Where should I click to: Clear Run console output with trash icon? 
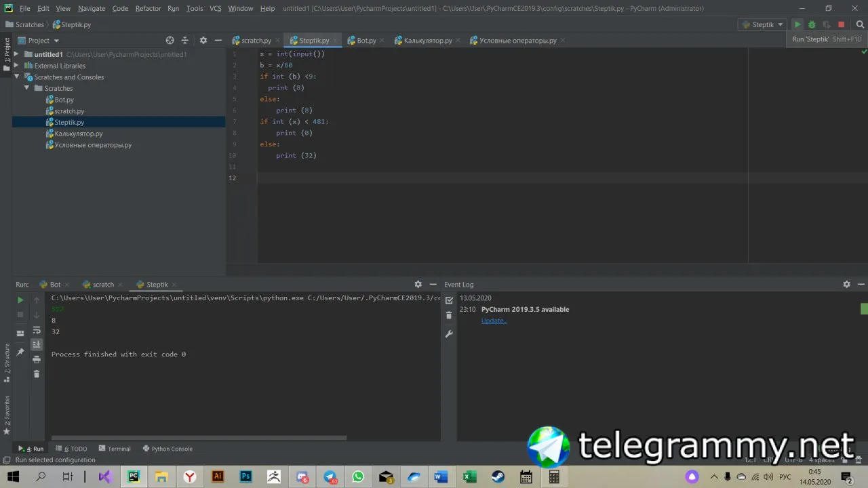click(37, 374)
